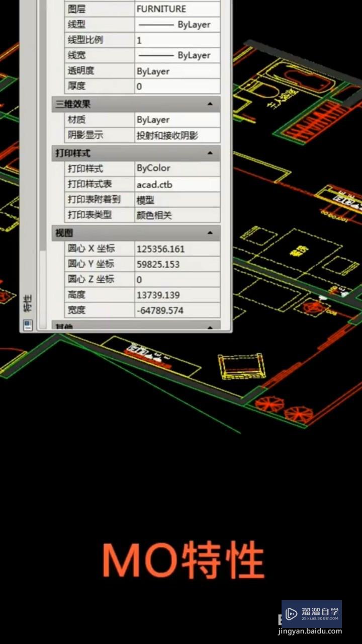Click the 圆心 Z 坐标 label

click(x=91, y=280)
